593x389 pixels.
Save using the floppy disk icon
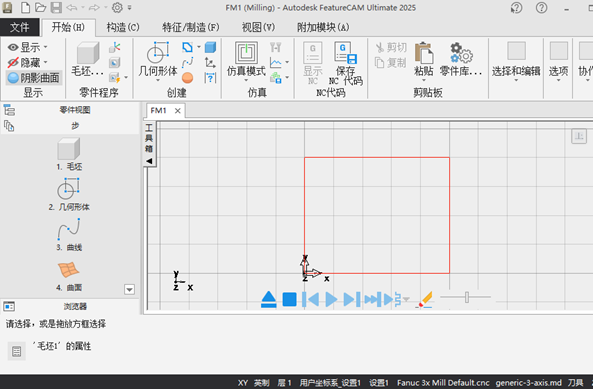pyautogui.click(x=56, y=8)
